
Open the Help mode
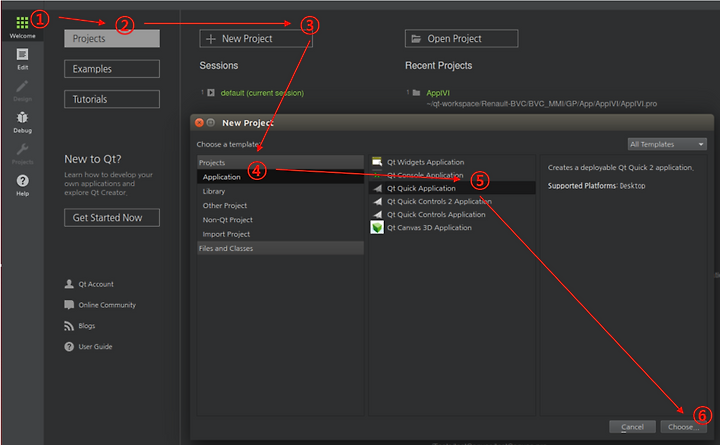click(x=22, y=186)
